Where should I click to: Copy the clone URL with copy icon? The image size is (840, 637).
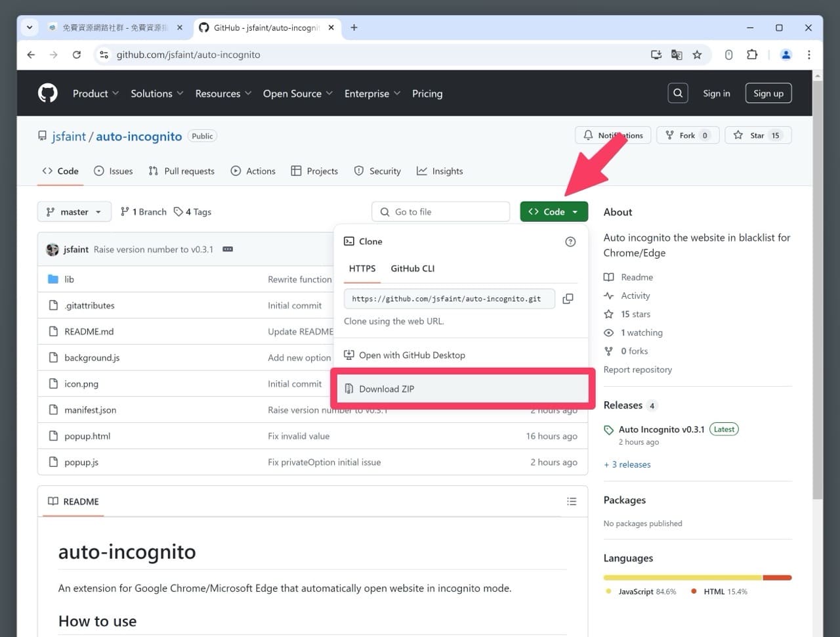pos(568,299)
